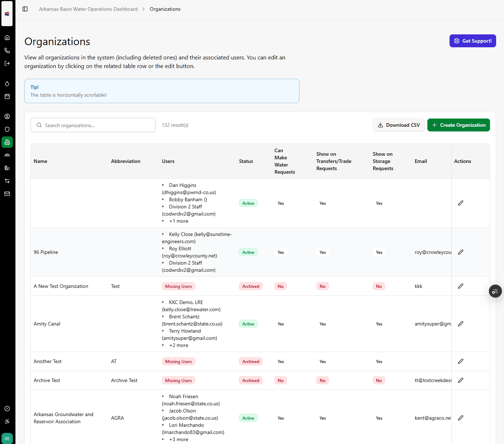Screen dimensions: 504x444
Task: Toggle the sidebar panel icon
Action: 25,9
